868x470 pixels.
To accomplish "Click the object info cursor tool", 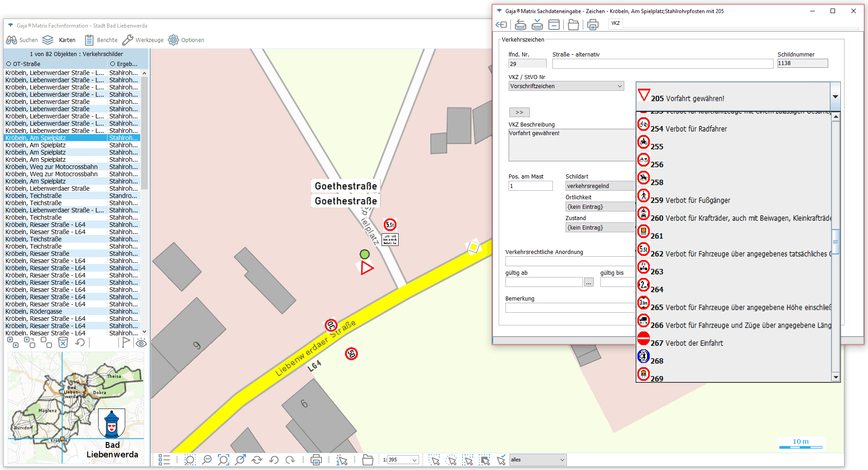I will click(342, 460).
